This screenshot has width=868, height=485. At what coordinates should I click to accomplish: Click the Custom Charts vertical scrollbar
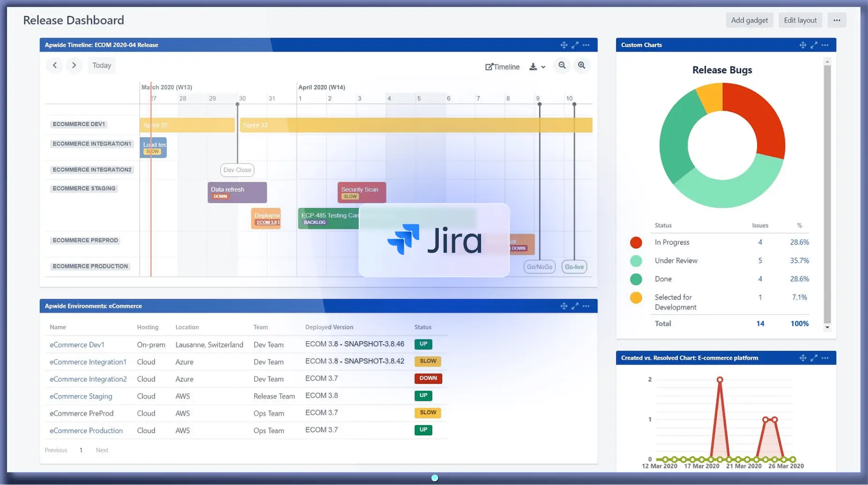click(827, 194)
